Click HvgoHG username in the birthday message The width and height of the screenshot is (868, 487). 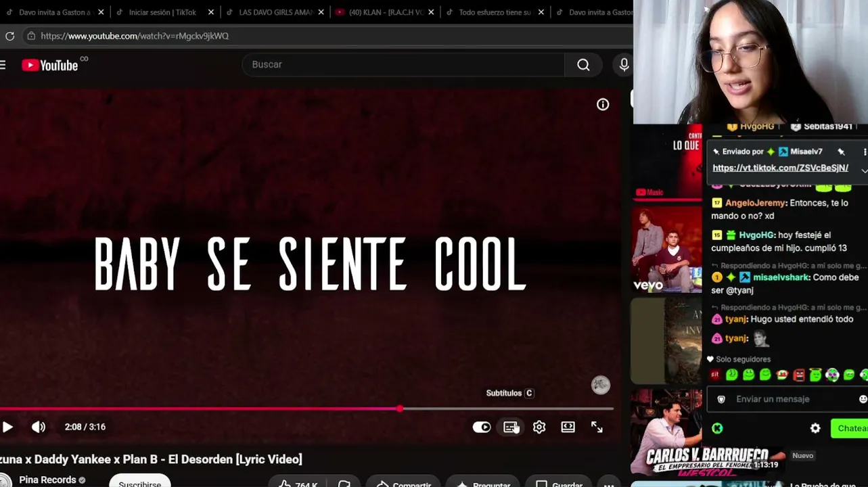756,235
